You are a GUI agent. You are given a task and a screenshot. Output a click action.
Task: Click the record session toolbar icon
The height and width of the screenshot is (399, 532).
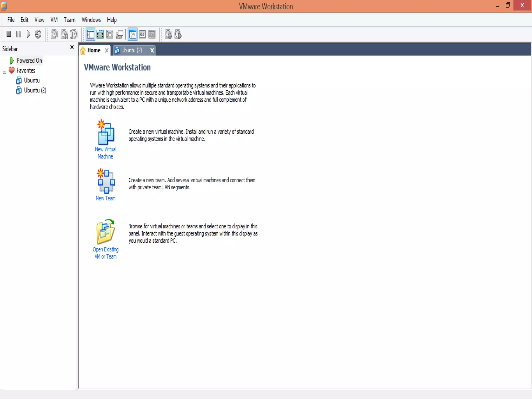(168, 34)
